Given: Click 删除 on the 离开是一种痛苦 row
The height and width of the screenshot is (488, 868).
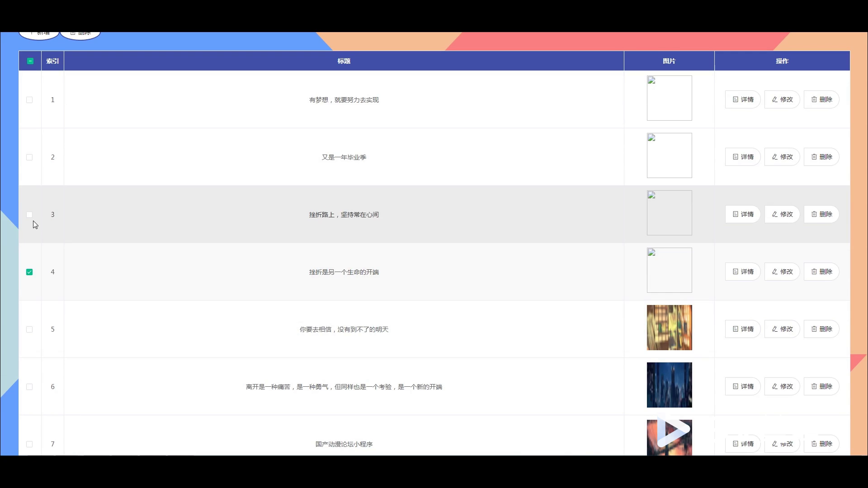Looking at the screenshot, I should point(822,386).
